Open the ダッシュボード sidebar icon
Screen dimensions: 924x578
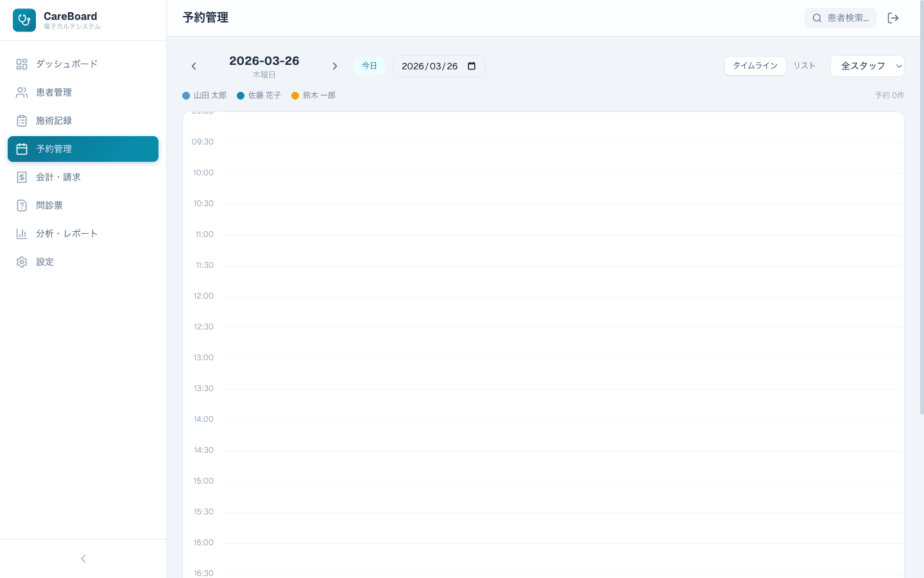pos(22,64)
